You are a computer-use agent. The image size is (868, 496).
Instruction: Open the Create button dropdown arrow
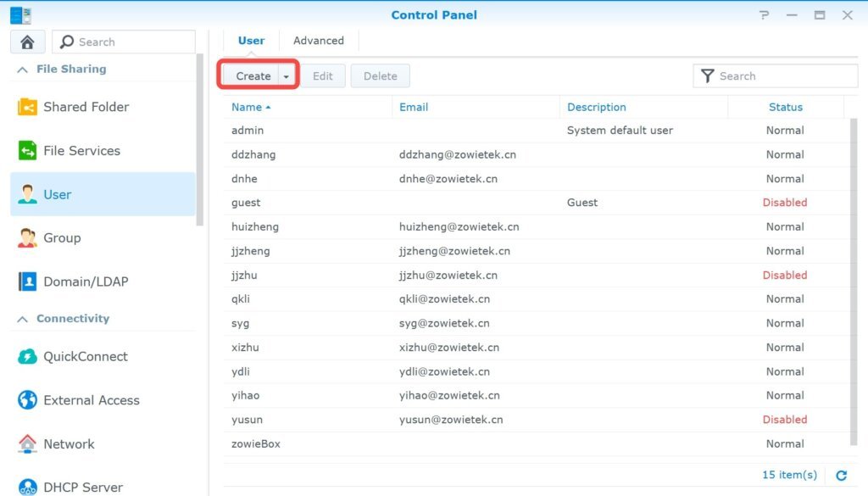pyautogui.click(x=287, y=76)
